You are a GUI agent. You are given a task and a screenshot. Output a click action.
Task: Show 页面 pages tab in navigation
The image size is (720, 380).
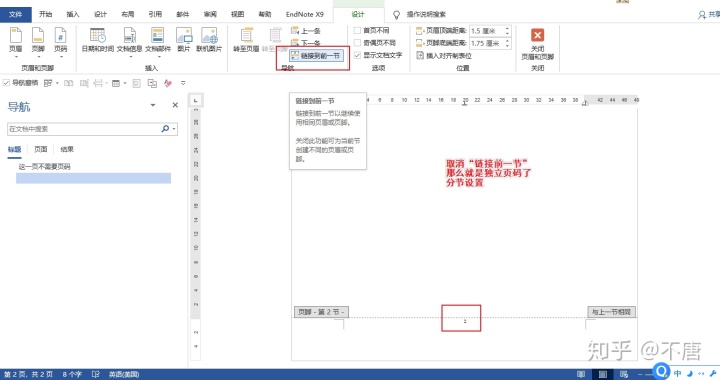pyautogui.click(x=40, y=149)
